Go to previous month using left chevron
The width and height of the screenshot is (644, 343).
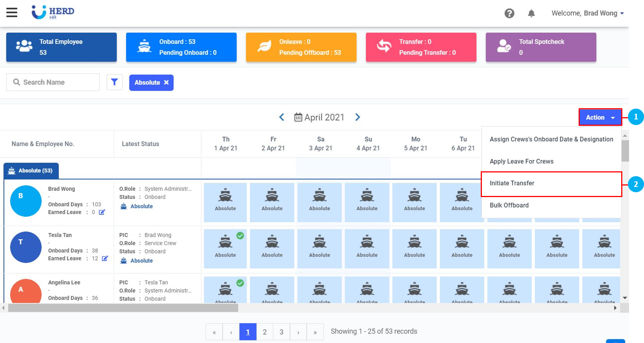282,117
